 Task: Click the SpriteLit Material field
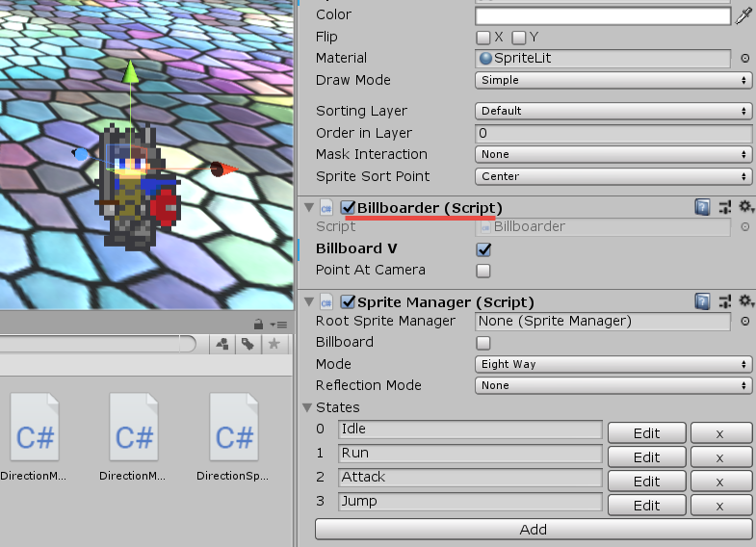click(603, 59)
